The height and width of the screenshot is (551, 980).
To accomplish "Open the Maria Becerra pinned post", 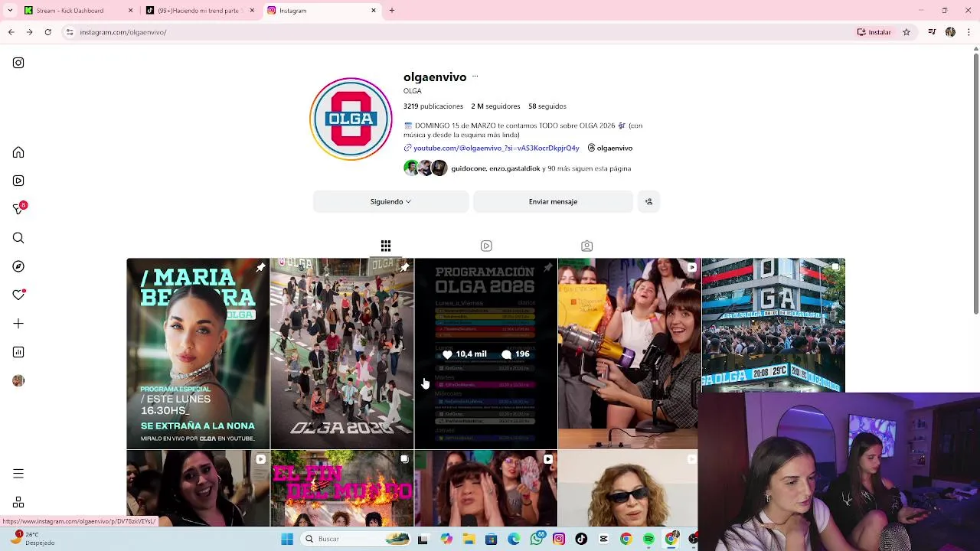I will pos(198,354).
